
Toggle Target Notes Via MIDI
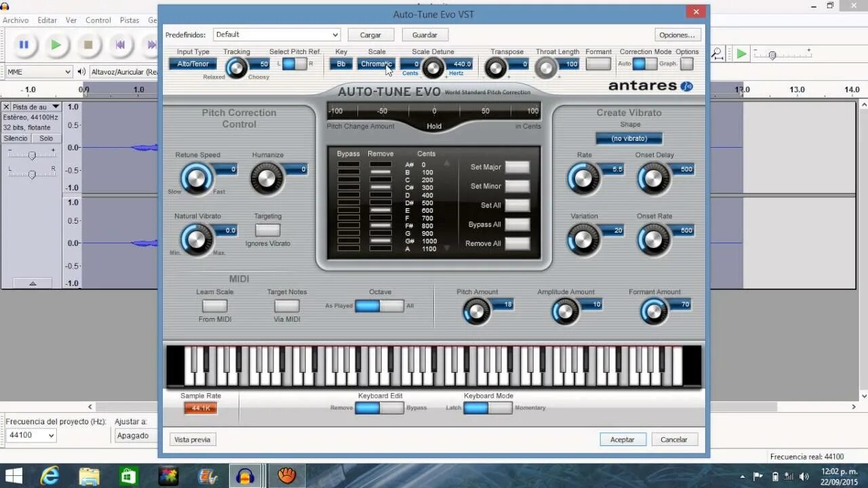pyautogui.click(x=287, y=306)
